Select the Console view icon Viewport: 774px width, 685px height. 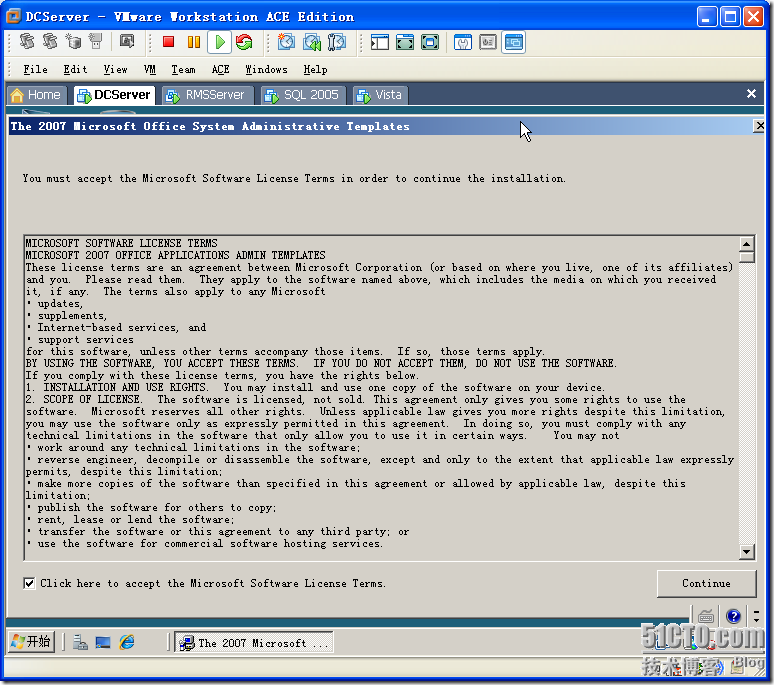coord(513,42)
